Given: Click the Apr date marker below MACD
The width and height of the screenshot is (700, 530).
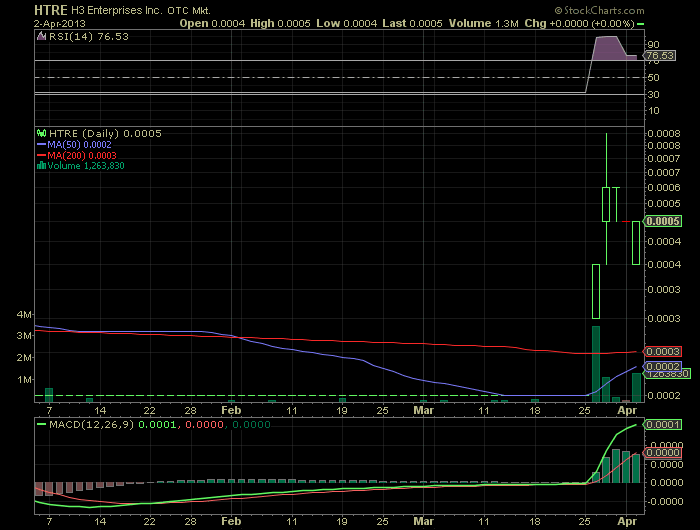Looking at the screenshot, I should pos(627,521).
